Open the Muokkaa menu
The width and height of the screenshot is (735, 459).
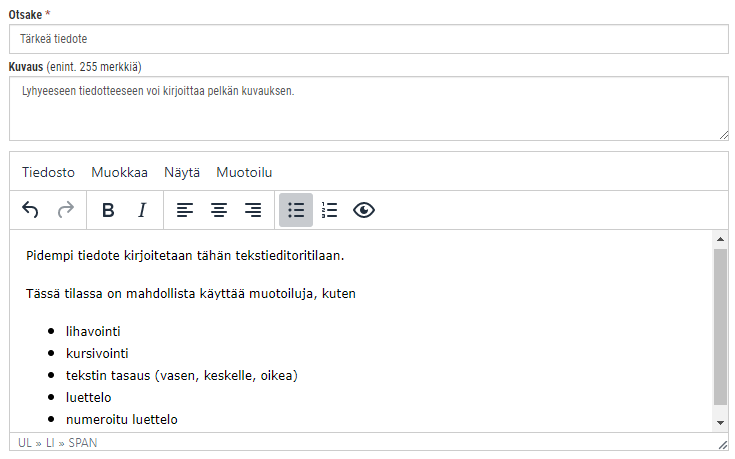[x=120, y=173]
